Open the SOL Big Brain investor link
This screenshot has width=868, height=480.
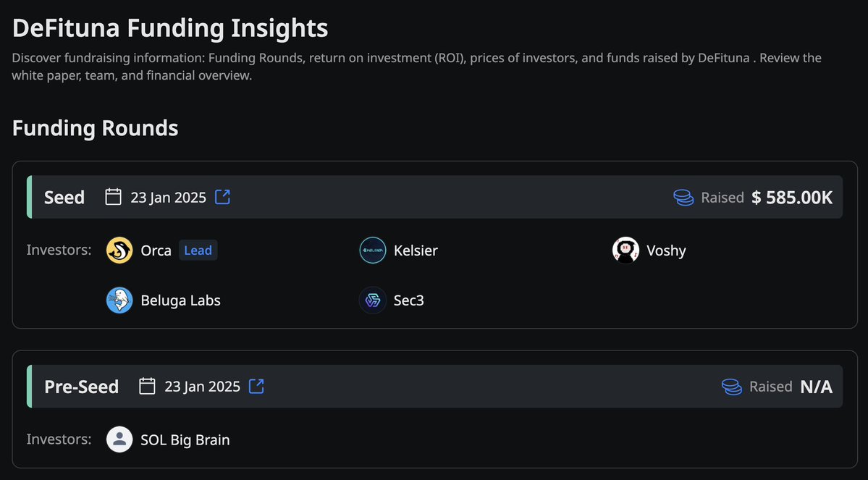[x=185, y=440]
